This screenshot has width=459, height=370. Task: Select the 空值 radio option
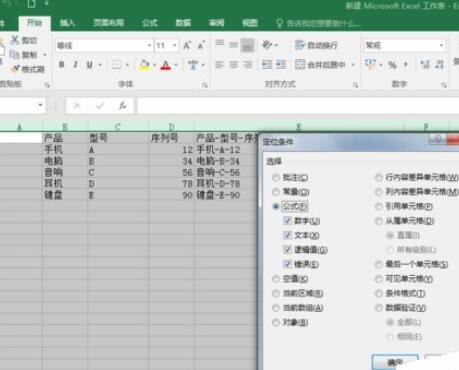click(x=276, y=279)
